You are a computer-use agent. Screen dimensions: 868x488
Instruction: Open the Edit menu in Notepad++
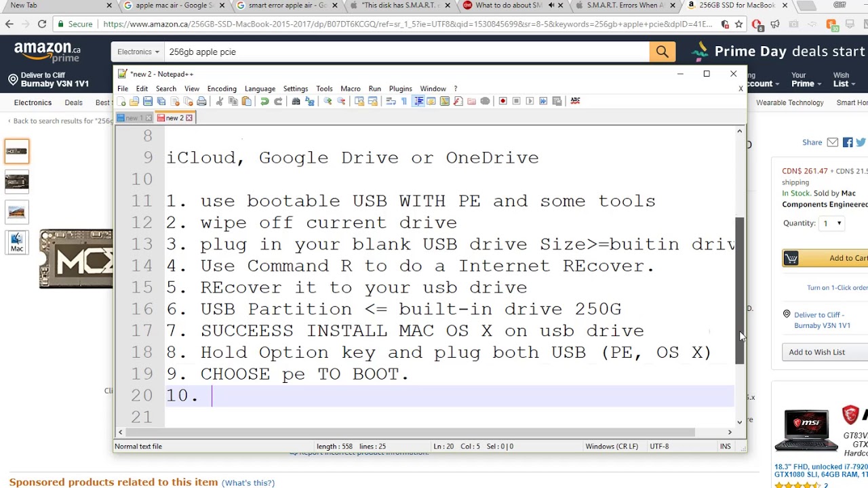click(142, 89)
